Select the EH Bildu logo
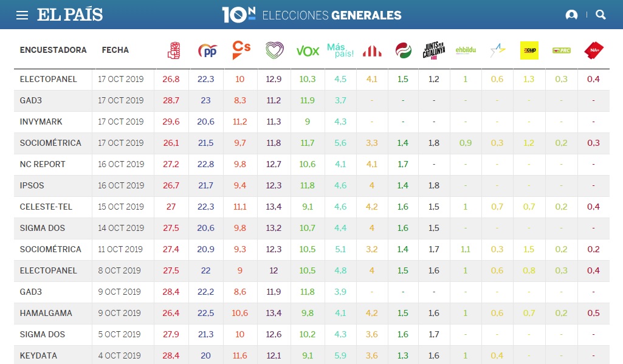The width and height of the screenshot is (623, 364). coord(466,51)
